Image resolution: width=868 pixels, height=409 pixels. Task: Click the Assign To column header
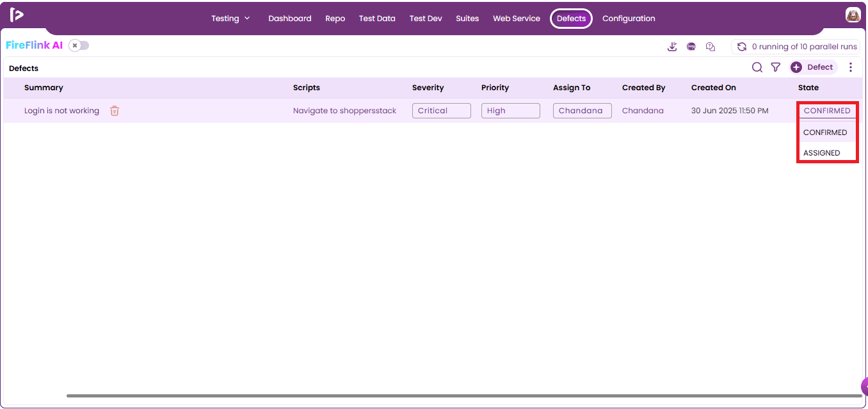coord(572,88)
